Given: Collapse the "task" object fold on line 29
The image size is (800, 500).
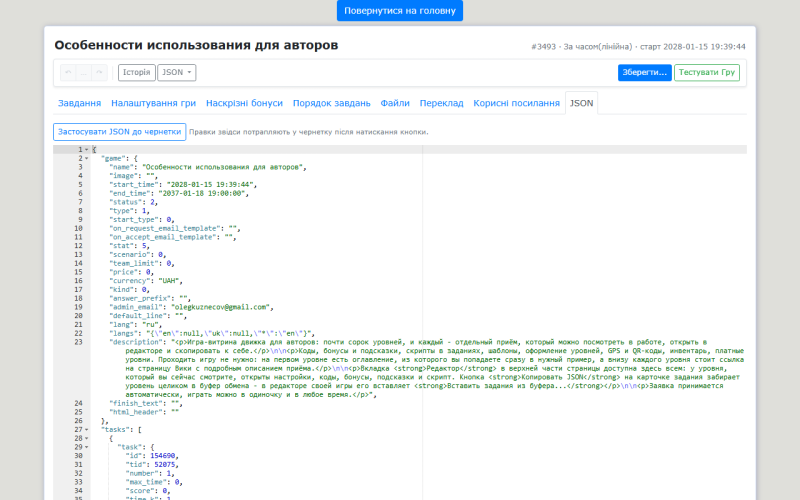Looking at the screenshot, I should point(87,447).
